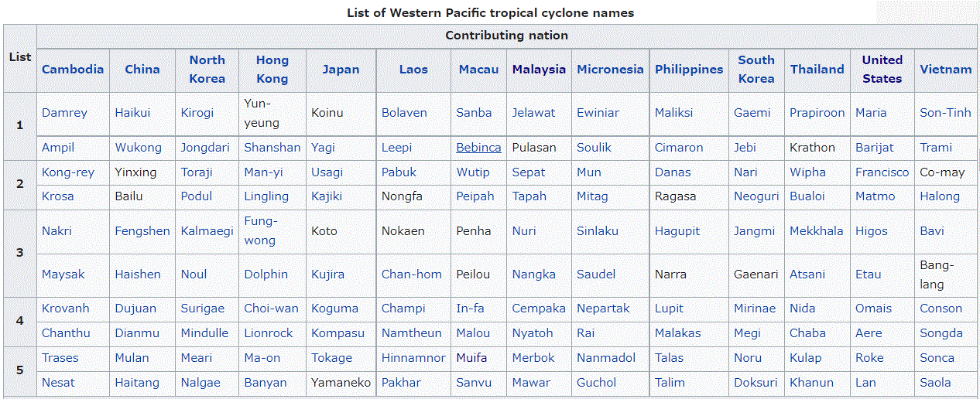
Task: Click the Yamaneko cell text
Action: 341,383
